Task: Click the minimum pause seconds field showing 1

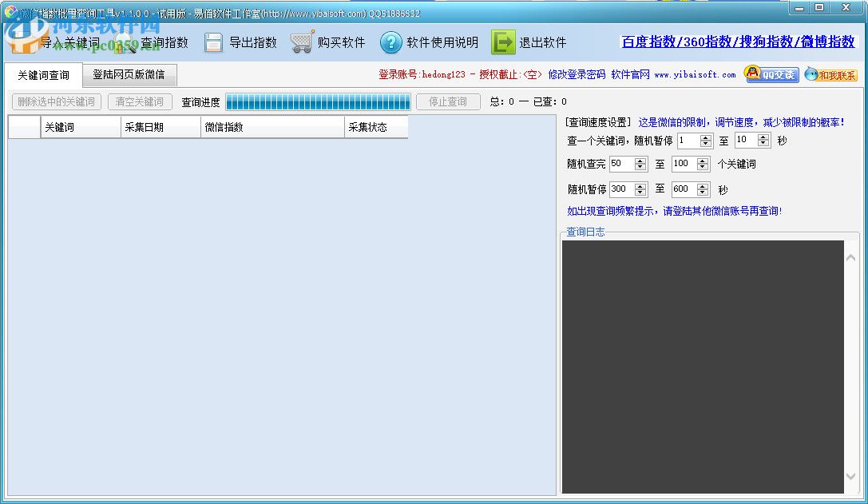Action: click(x=688, y=141)
